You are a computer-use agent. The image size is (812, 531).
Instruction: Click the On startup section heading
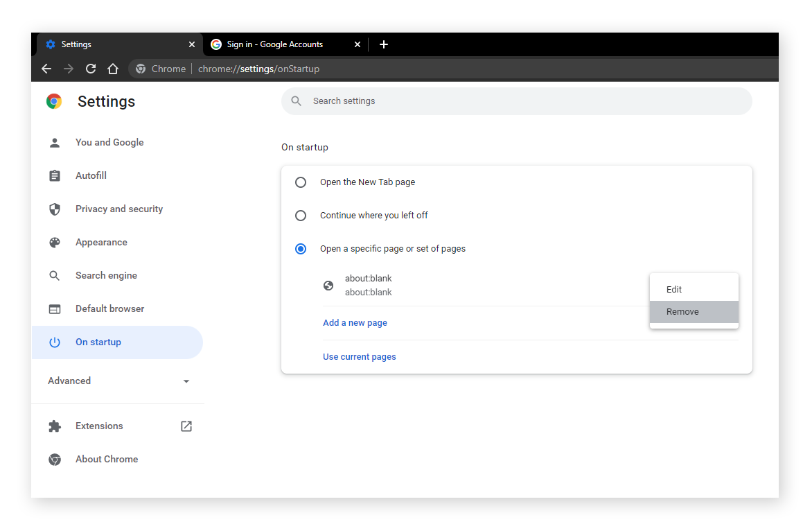click(305, 148)
